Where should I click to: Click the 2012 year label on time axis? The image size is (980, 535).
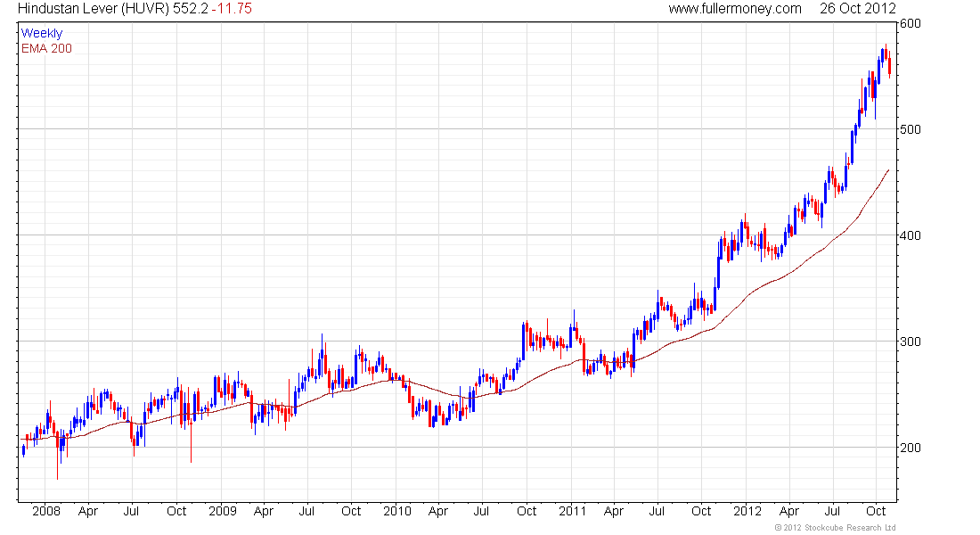(747, 511)
